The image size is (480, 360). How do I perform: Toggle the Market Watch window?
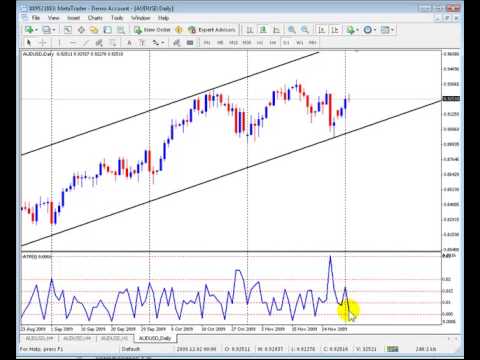[x=68, y=30]
